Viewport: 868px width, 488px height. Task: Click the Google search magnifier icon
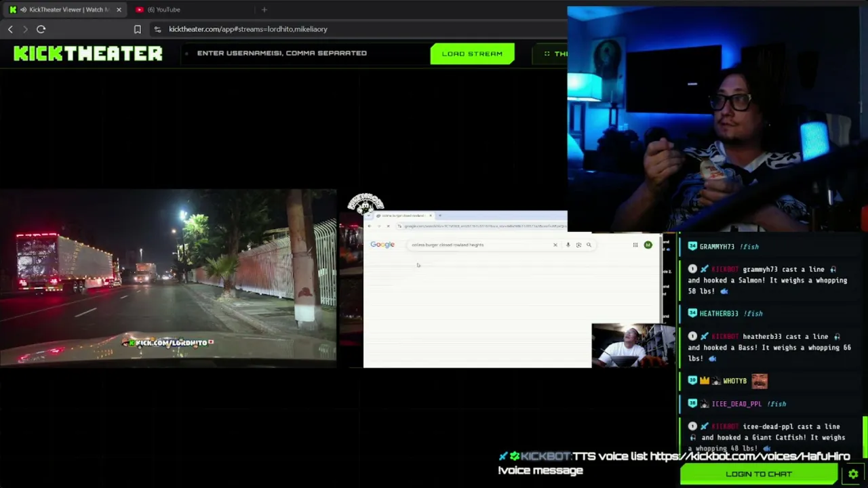click(589, 245)
